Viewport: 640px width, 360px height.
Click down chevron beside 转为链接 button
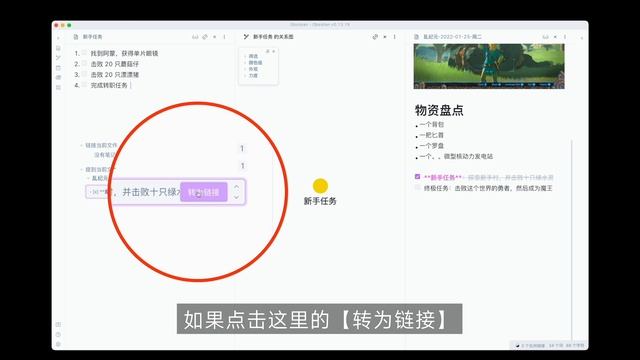236,197
